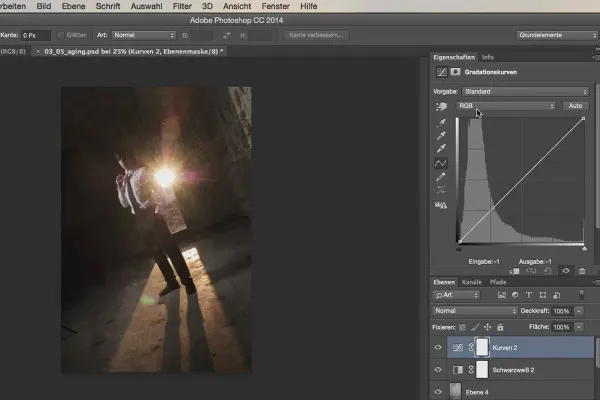Viewport: 600px width, 400px height.
Task: Hide the Ebene 4 layer
Action: coord(438,392)
